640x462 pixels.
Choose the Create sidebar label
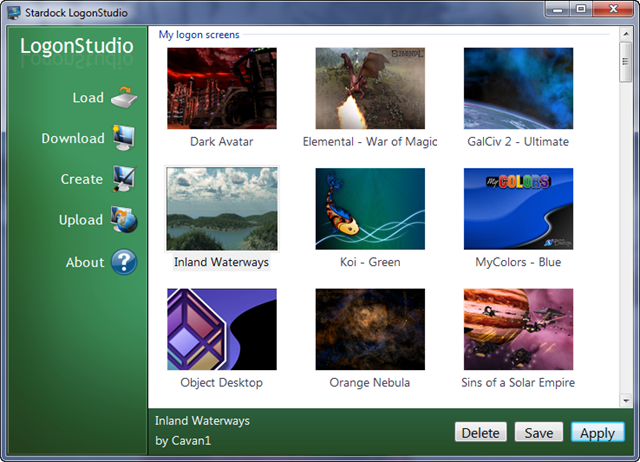coord(82,179)
